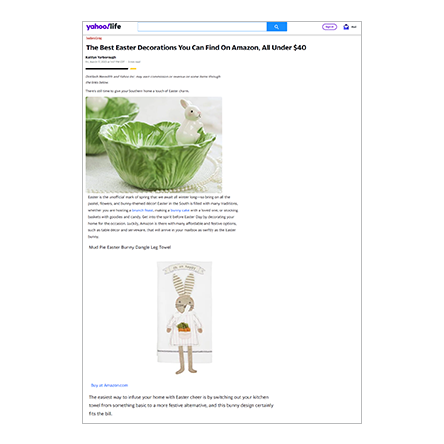
Task: Click the yellow accent bar under byline
Action: [x=133, y=69]
